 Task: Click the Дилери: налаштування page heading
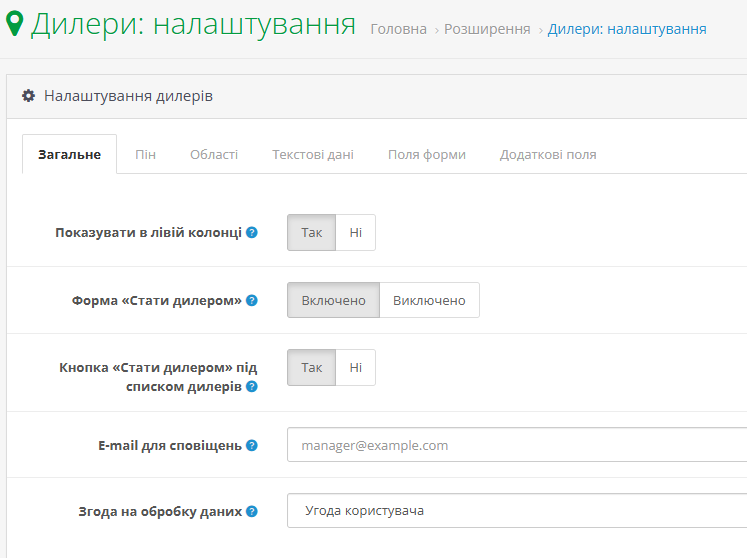(193, 24)
